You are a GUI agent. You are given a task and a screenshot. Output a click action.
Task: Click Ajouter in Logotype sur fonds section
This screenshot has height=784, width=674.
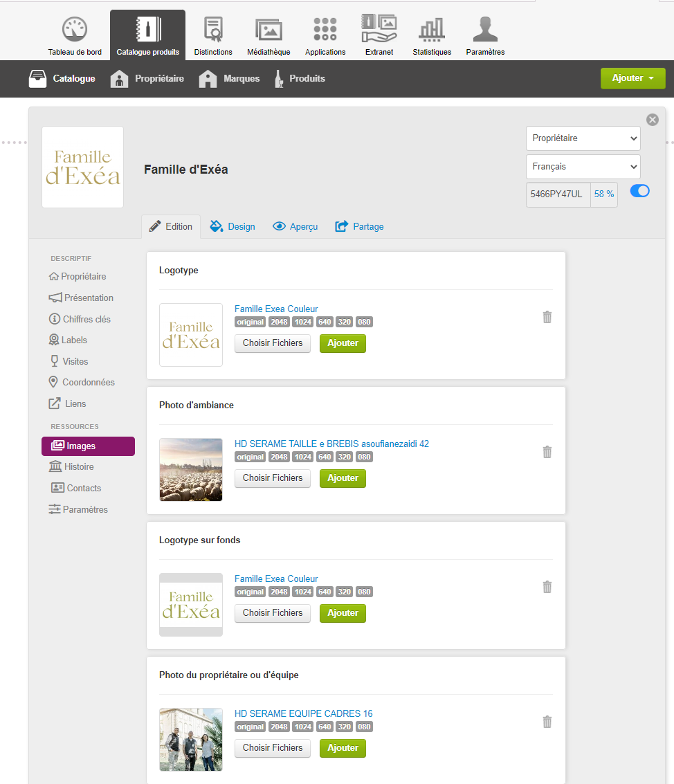343,613
